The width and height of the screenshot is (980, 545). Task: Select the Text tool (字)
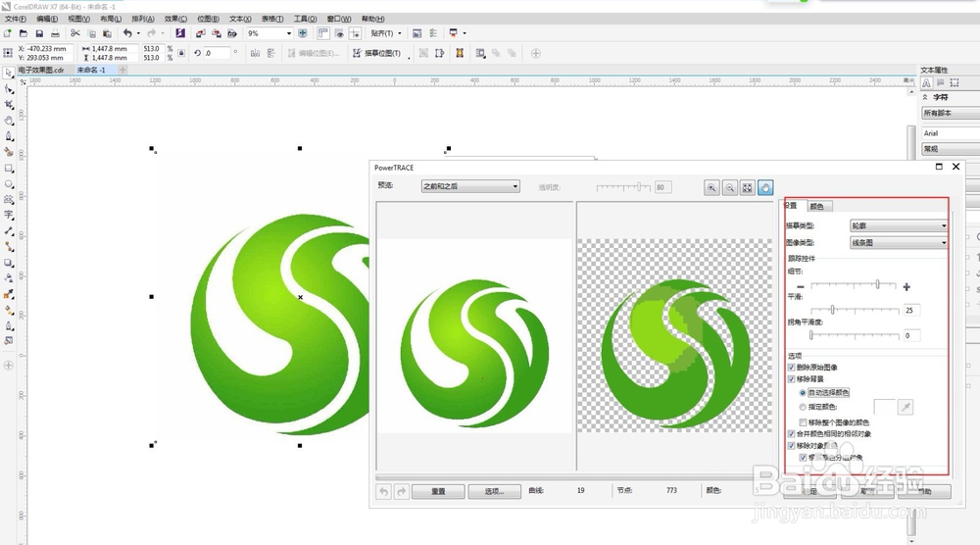click(8, 215)
